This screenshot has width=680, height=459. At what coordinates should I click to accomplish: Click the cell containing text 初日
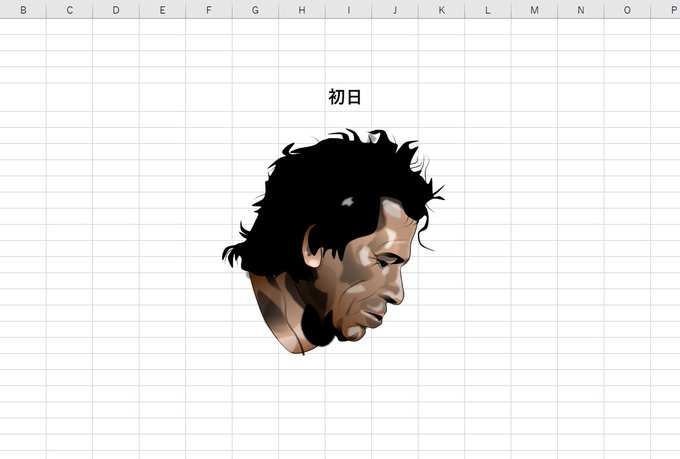[x=348, y=97]
